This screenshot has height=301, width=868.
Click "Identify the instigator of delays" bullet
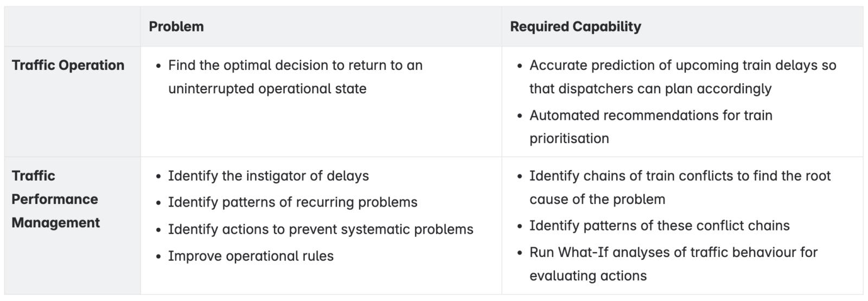click(x=268, y=176)
